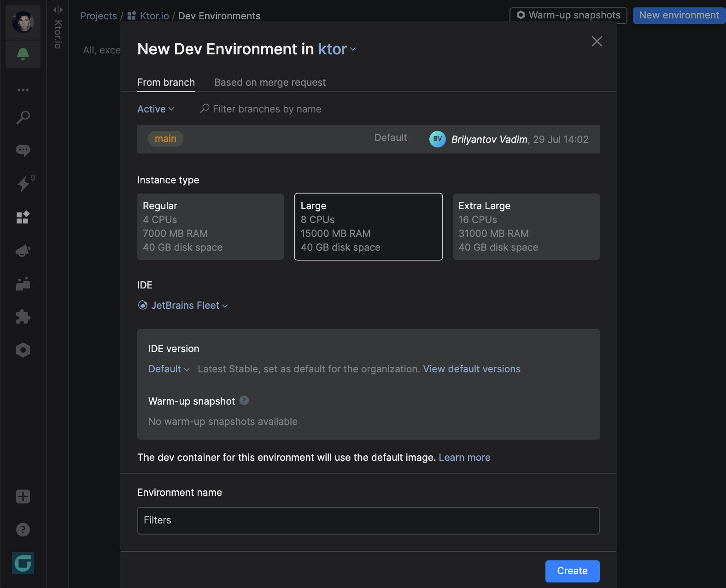Open the lightning bolt to-do icon

click(x=23, y=184)
